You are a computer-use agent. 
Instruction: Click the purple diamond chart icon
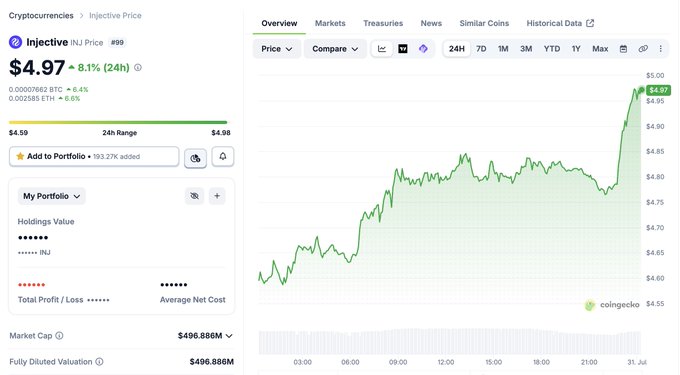point(423,49)
